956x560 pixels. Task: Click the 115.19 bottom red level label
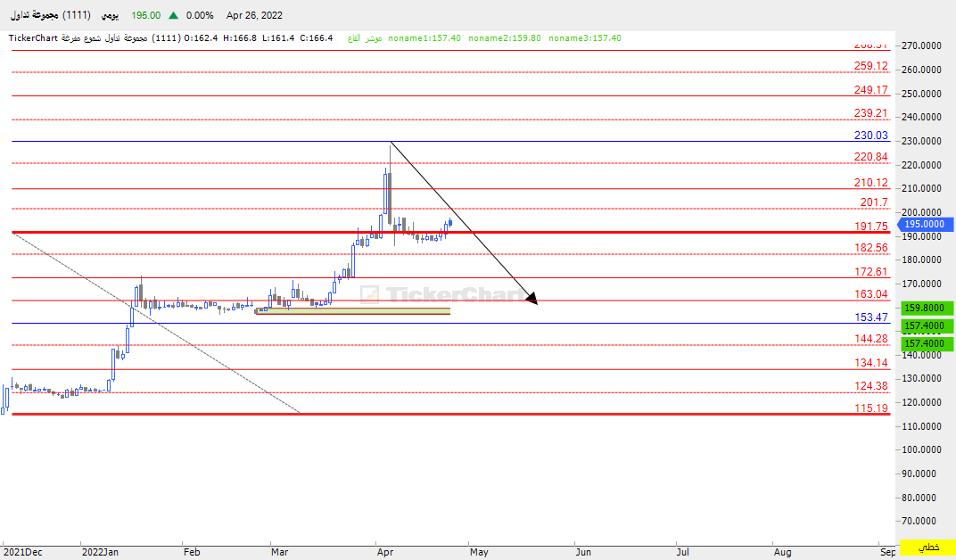pyautogui.click(x=870, y=408)
